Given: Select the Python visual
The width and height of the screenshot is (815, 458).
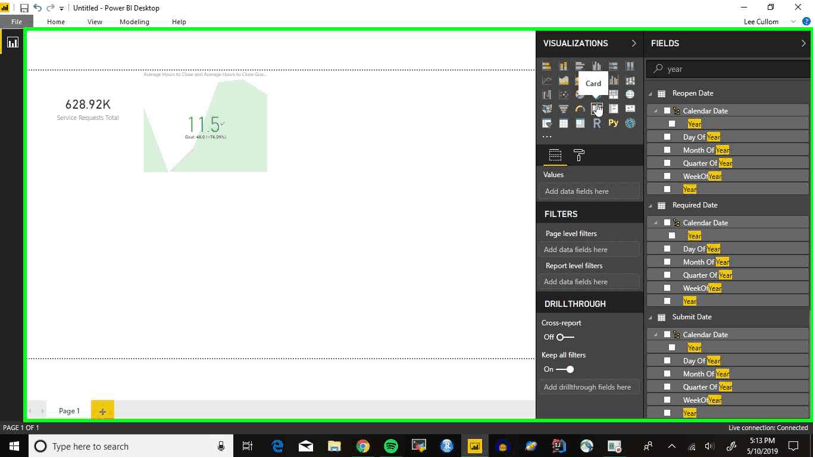Looking at the screenshot, I should (613, 124).
